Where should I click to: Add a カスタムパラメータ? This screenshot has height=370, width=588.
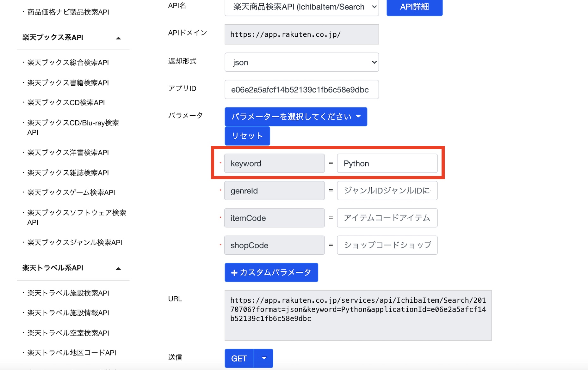pos(271,272)
